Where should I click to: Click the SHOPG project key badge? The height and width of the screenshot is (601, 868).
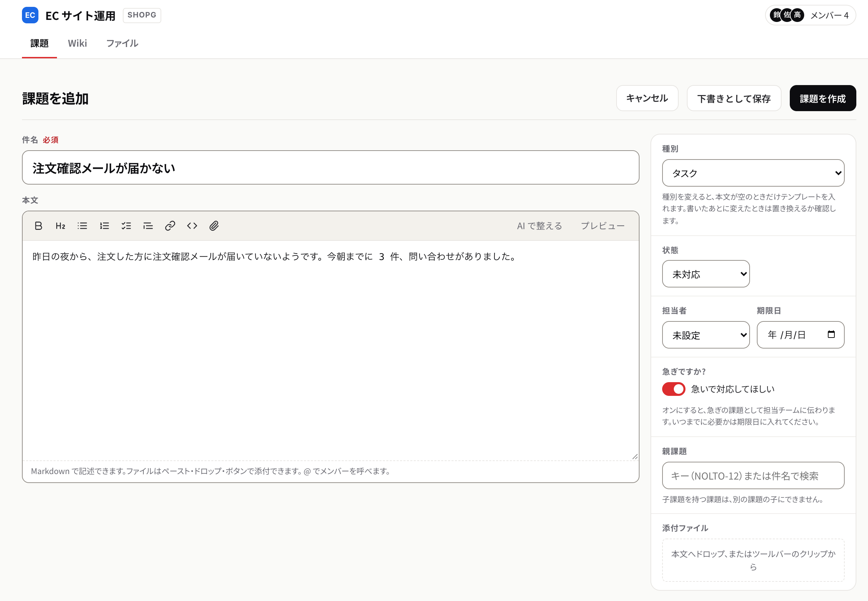tap(142, 15)
